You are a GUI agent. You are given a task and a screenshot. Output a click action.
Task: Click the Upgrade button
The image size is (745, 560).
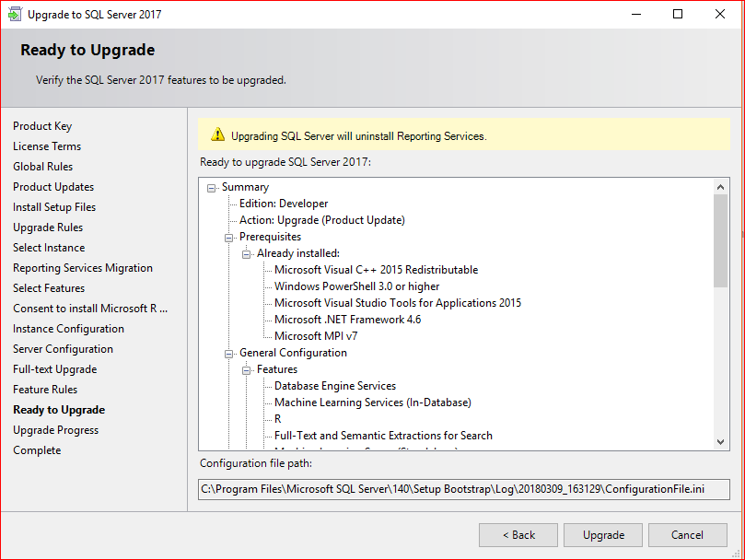pyautogui.click(x=603, y=535)
